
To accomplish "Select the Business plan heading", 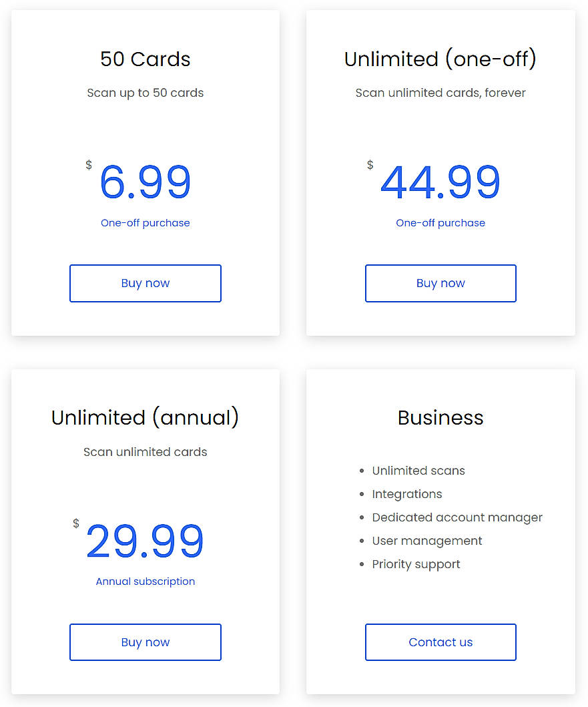I will click(x=440, y=418).
